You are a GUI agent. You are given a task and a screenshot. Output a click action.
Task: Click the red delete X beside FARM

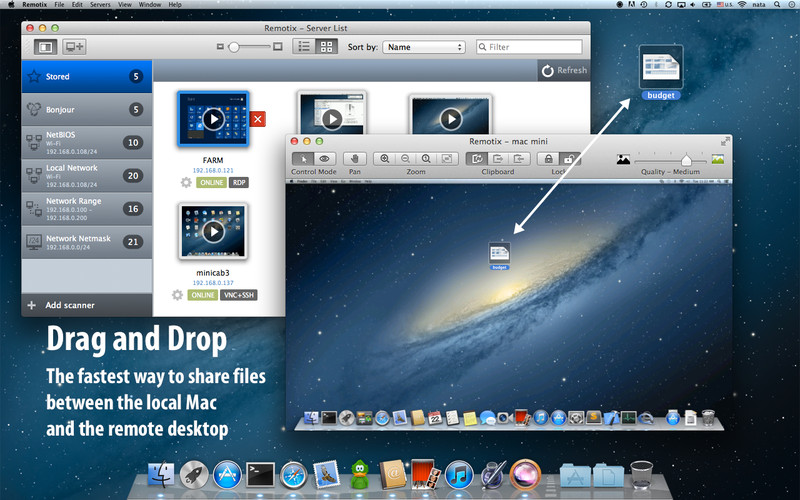click(x=258, y=119)
